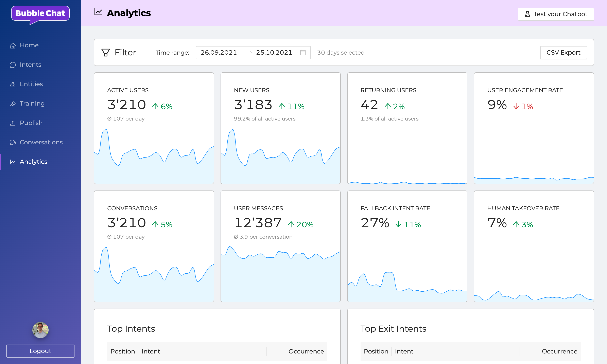Click the Entities hierarchy icon
Viewport: 607px width, 364px height.
click(13, 84)
